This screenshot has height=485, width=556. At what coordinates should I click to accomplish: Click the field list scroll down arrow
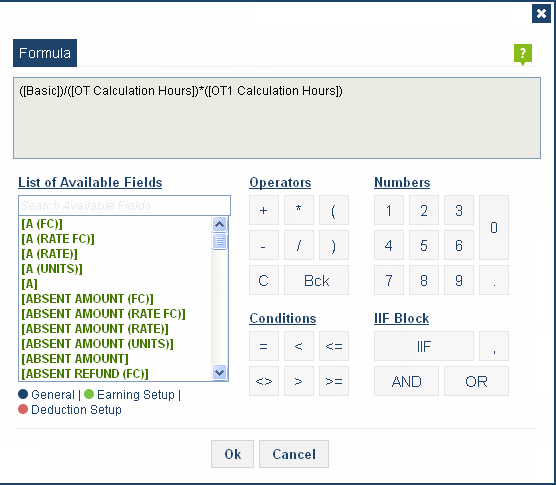[x=219, y=373]
